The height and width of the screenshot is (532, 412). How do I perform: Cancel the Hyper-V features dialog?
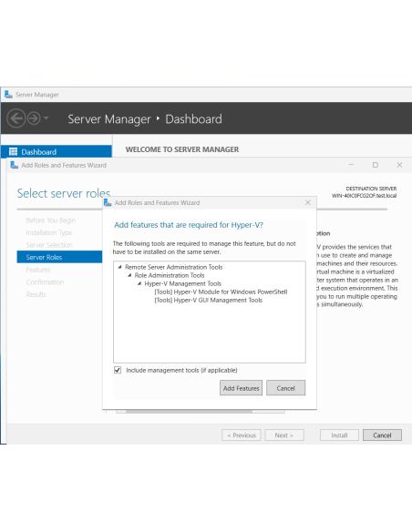pos(285,388)
